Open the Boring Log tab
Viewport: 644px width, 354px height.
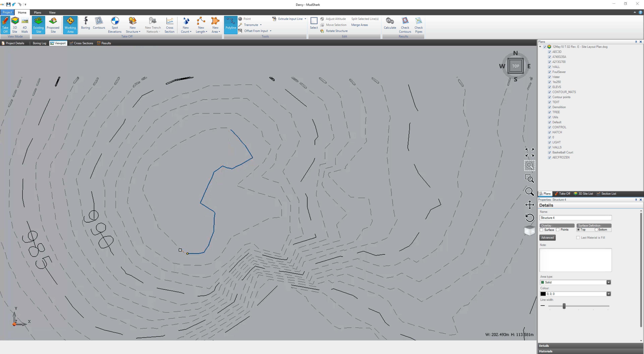pyautogui.click(x=38, y=43)
